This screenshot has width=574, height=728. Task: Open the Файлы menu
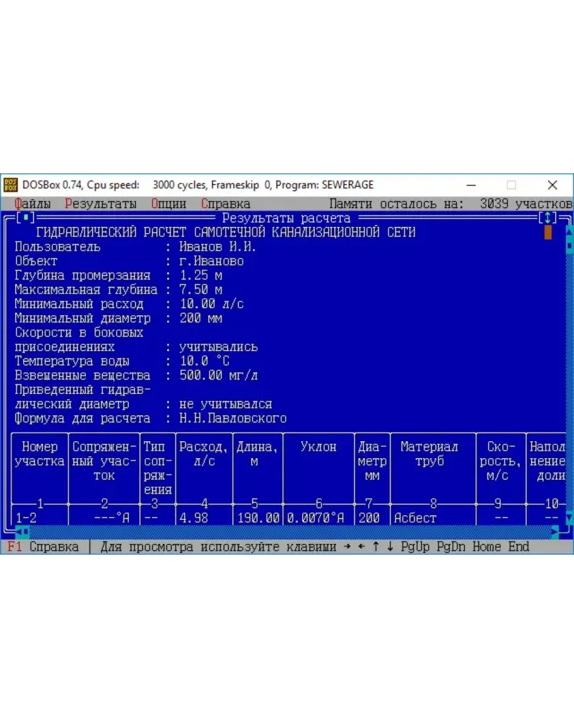tap(32, 204)
